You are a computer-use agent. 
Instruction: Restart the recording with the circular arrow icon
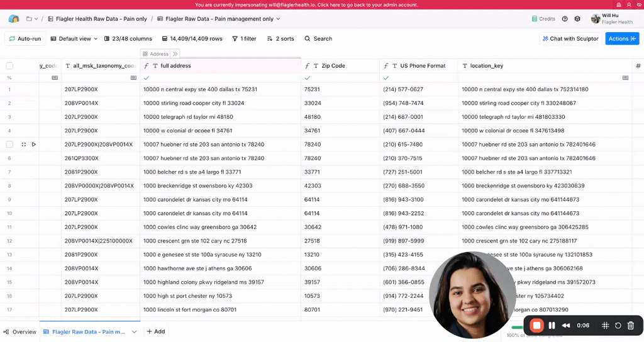coord(618,325)
